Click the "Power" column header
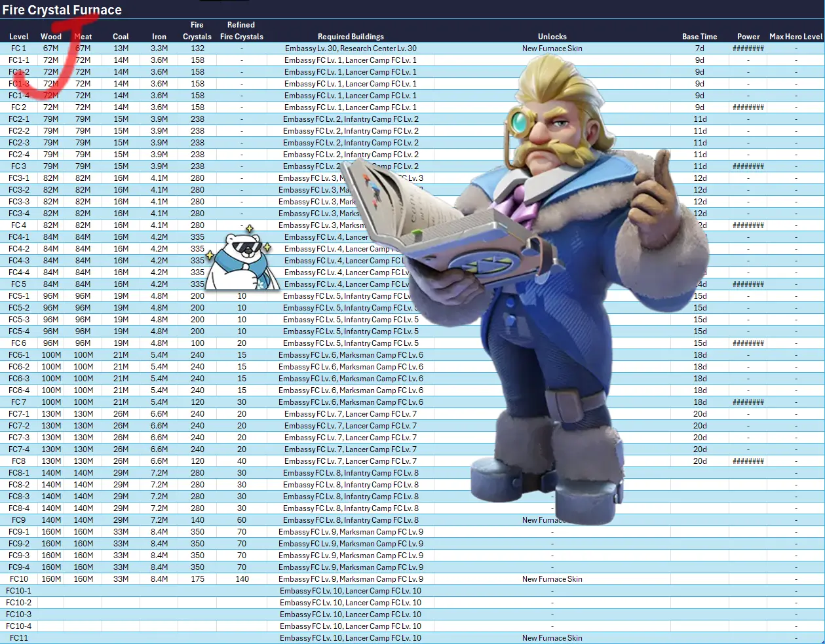825x644 pixels. pyautogui.click(x=748, y=37)
